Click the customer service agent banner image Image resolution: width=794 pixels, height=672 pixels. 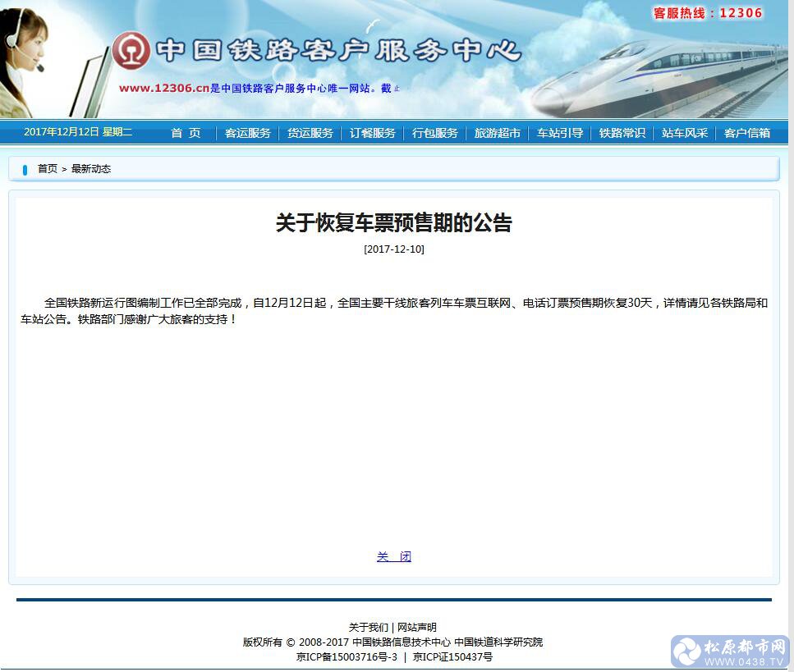pyautogui.click(x=25, y=63)
